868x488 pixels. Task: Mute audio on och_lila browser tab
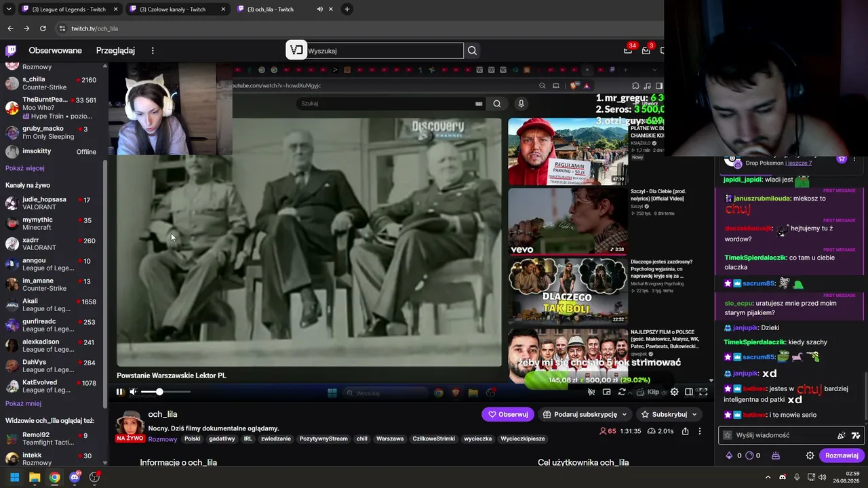point(320,9)
